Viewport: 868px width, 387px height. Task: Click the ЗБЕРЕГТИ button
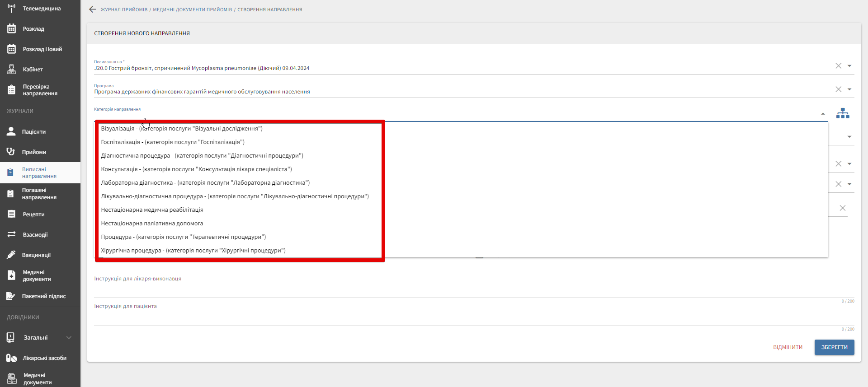[x=834, y=347]
